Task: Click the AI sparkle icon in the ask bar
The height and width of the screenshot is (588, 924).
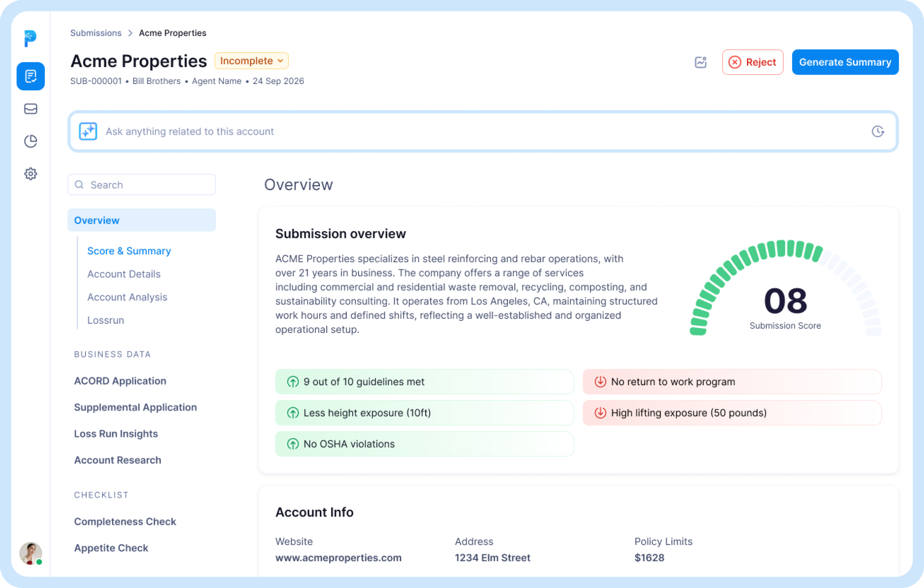Action: coord(88,131)
